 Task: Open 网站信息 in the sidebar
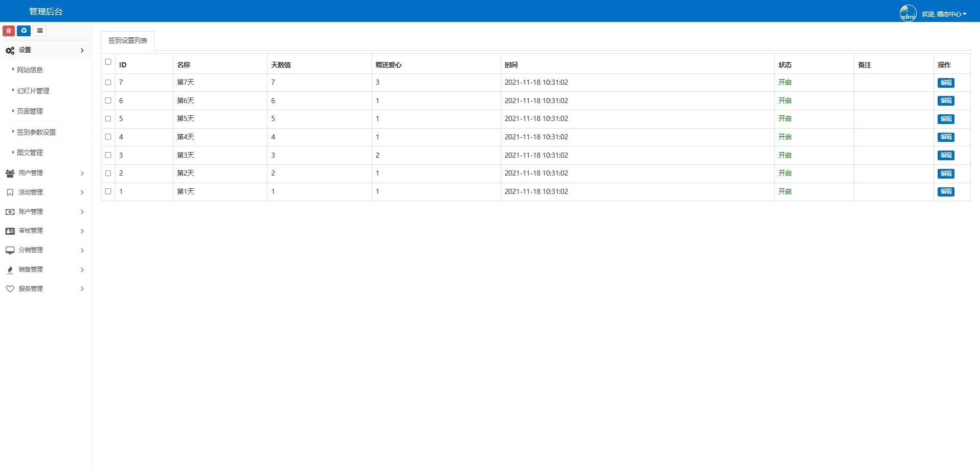[30, 70]
